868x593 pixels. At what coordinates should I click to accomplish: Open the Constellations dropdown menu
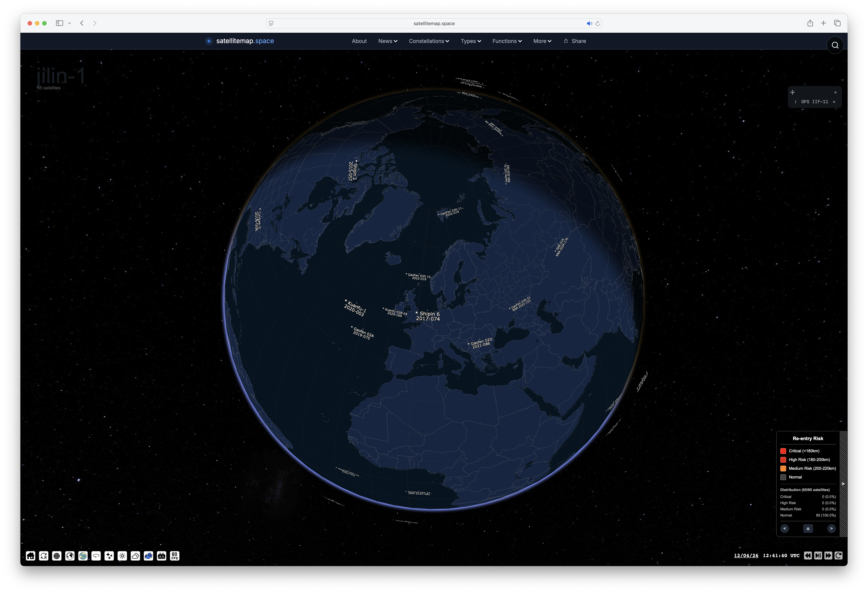coord(429,41)
